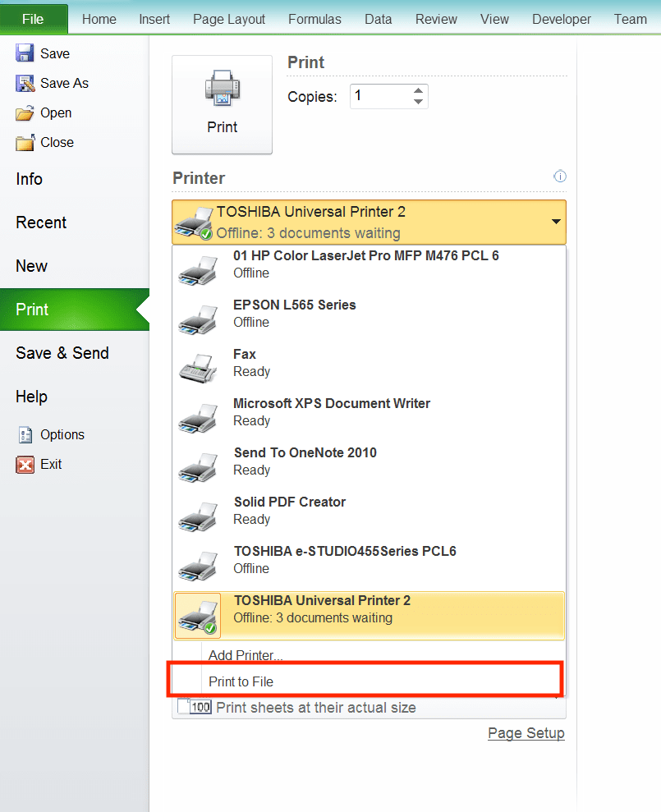This screenshot has width=661, height=812.
Task: Switch to the View tab
Action: pyautogui.click(x=494, y=19)
